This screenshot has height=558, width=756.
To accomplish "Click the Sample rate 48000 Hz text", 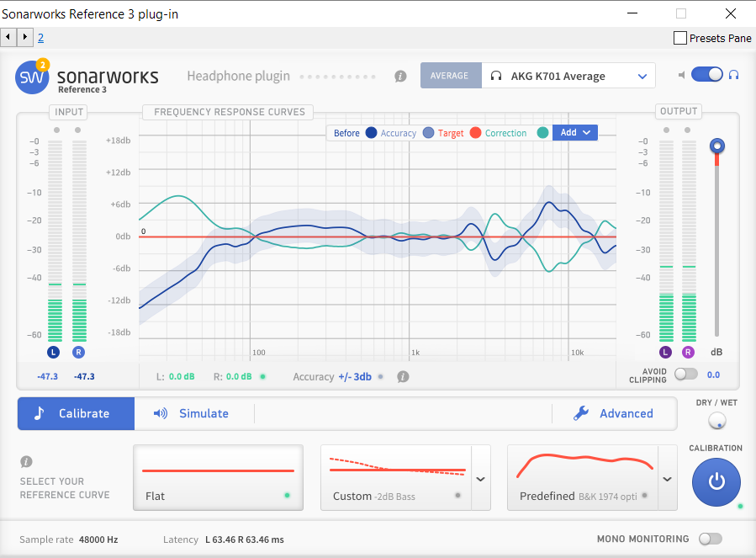I will (68, 539).
